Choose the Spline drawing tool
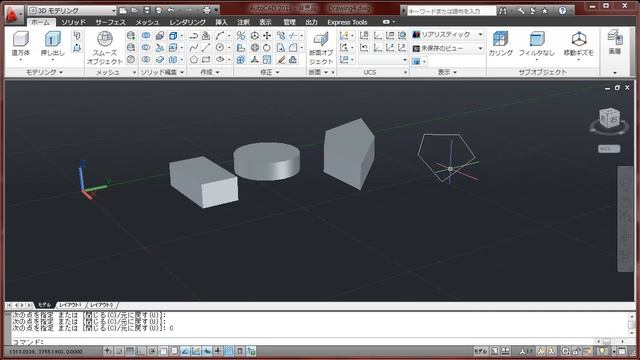Screen dimensions: 640x360 (194, 48)
